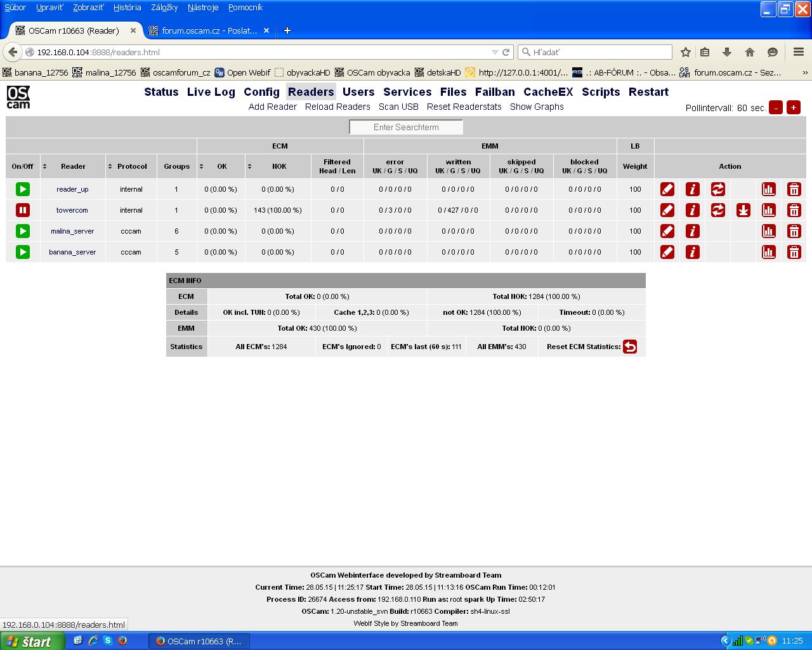
Task: Open the Restart page
Action: point(648,92)
